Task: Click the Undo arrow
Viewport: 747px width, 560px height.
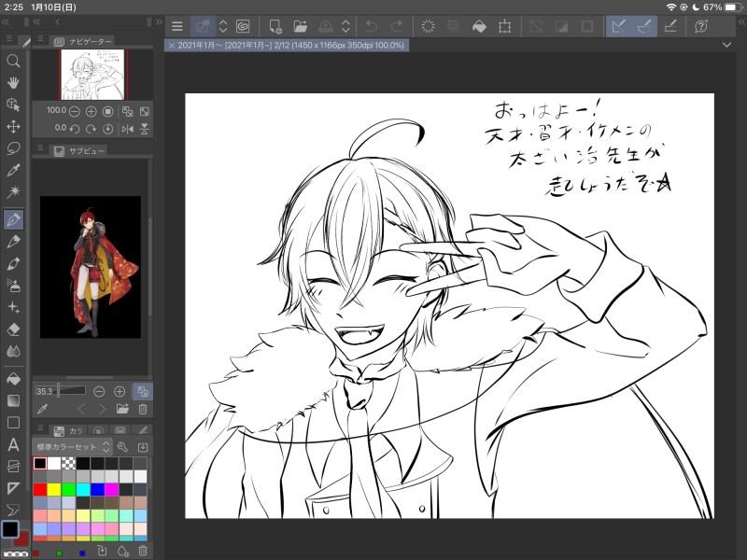Action: [x=371, y=26]
